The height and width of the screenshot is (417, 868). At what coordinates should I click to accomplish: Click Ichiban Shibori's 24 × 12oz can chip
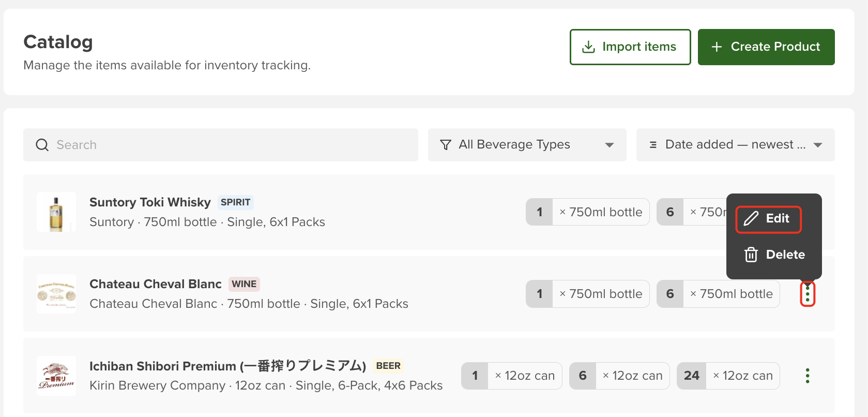pos(728,376)
